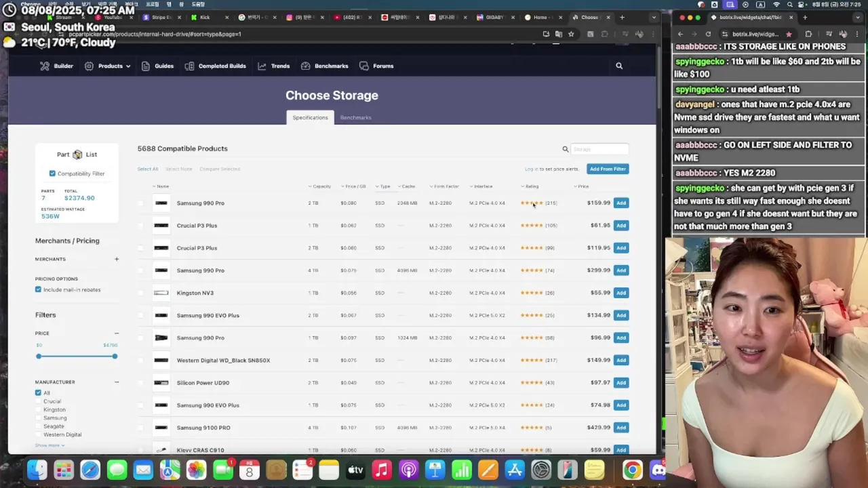Image resolution: width=868 pixels, height=488 pixels.
Task: Open Safari from the dock
Action: [90, 470]
